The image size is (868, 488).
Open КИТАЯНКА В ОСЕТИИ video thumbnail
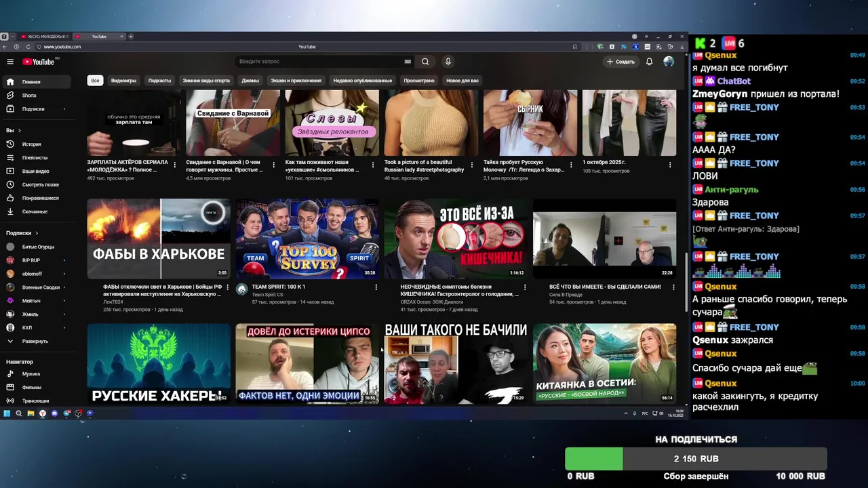click(604, 363)
